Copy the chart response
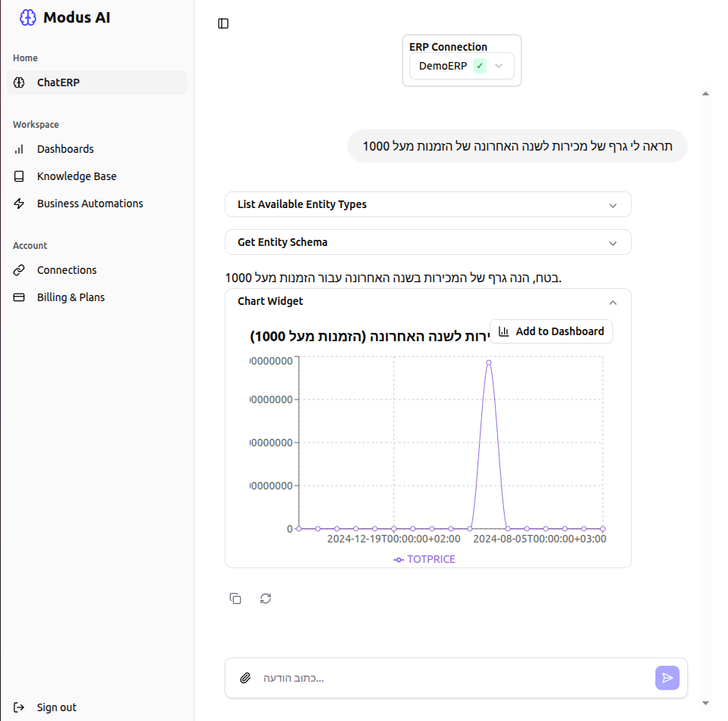728x721 pixels. coord(235,598)
